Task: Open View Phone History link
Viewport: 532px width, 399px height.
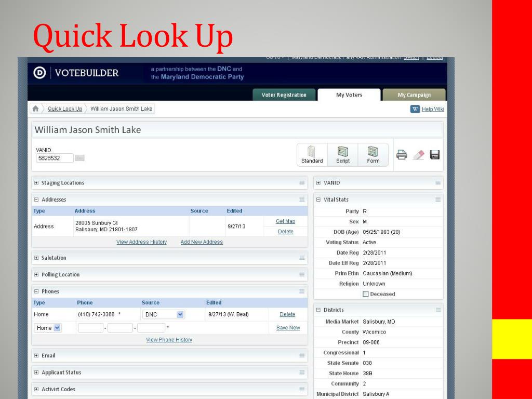Action: pos(169,340)
